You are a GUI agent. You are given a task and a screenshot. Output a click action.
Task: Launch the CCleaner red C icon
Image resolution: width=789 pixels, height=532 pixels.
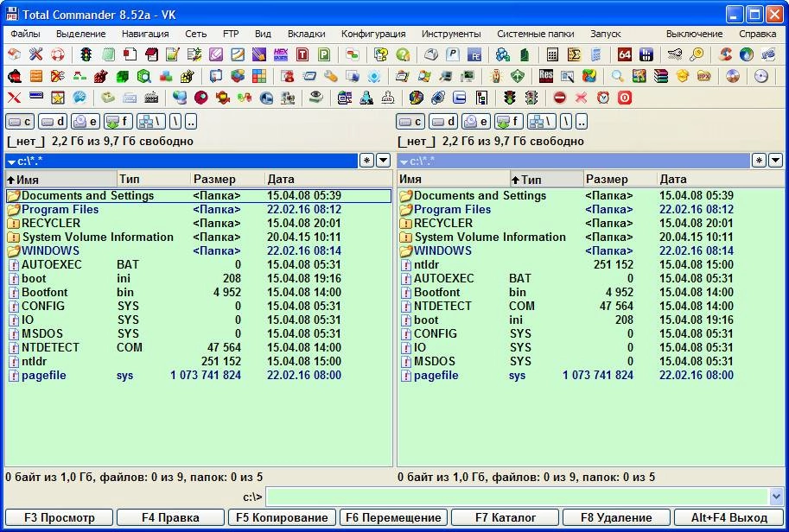[725, 54]
